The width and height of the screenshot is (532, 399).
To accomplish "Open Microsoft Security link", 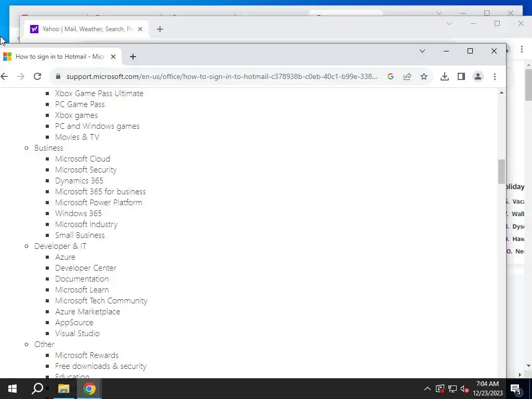I will click(86, 170).
